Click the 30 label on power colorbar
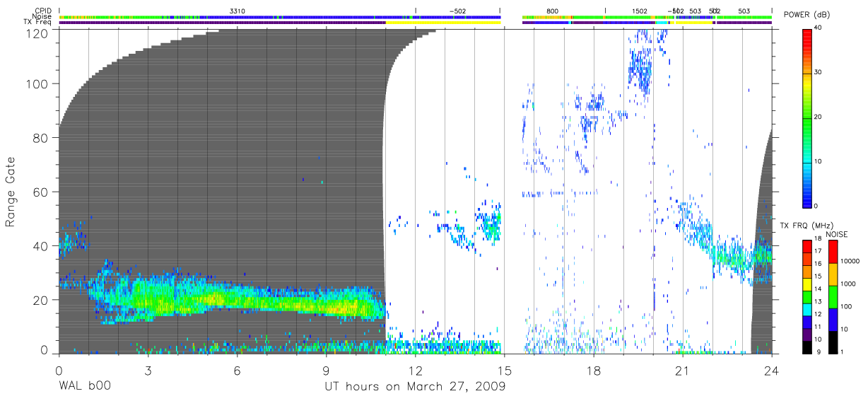This screenshot has height=401, width=868. [819, 73]
